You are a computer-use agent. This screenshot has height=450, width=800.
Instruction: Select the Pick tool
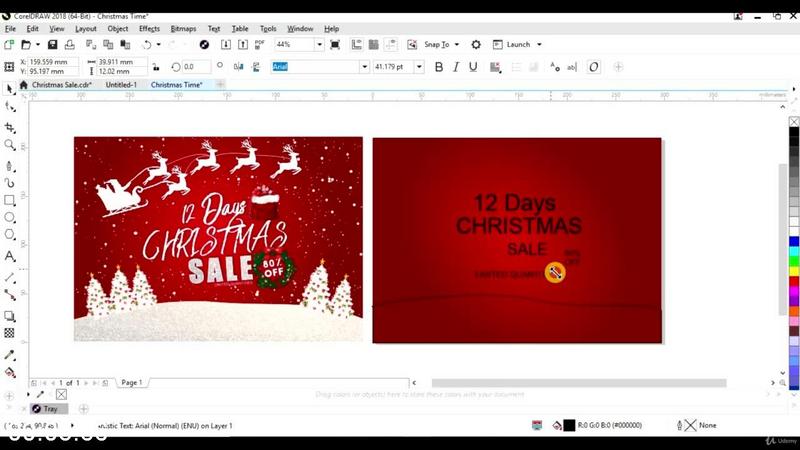click(x=9, y=89)
